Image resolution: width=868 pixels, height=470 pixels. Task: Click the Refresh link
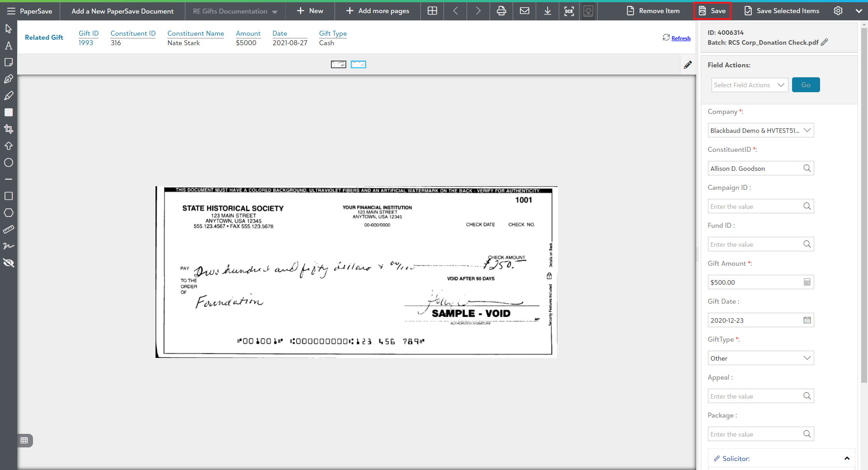click(680, 38)
